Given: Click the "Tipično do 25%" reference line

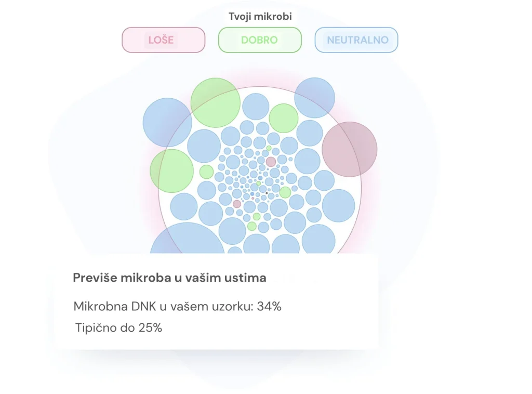Looking at the screenshot, I should tap(118, 327).
